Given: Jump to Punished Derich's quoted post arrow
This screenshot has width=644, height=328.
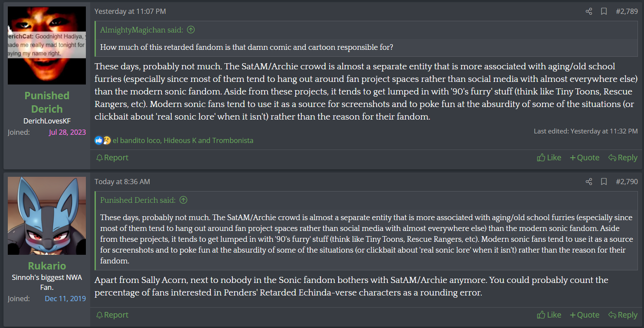Looking at the screenshot, I should 183,200.
